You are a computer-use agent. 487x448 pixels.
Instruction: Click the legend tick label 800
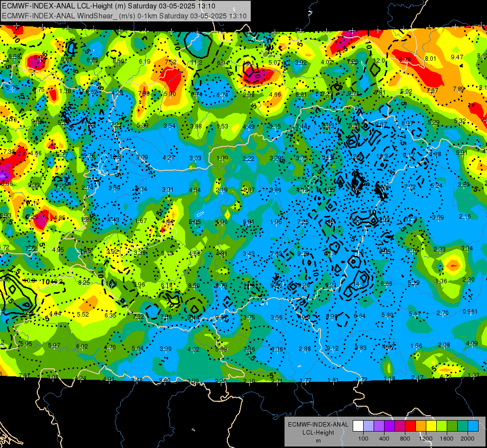pyautogui.click(x=405, y=439)
